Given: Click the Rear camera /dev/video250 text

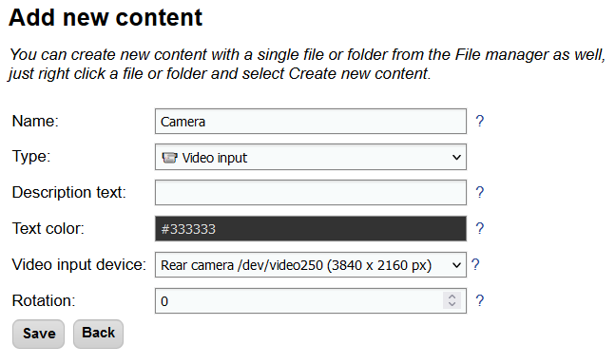Looking at the screenshot, I should (241, 265).
